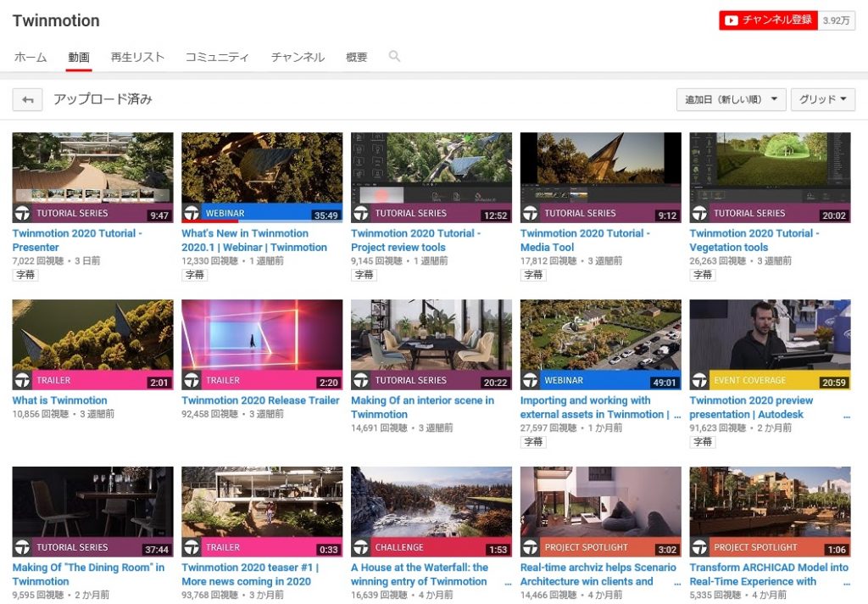Open the House at the Waterfall thumbnail
868x604 pixels.
431,512
